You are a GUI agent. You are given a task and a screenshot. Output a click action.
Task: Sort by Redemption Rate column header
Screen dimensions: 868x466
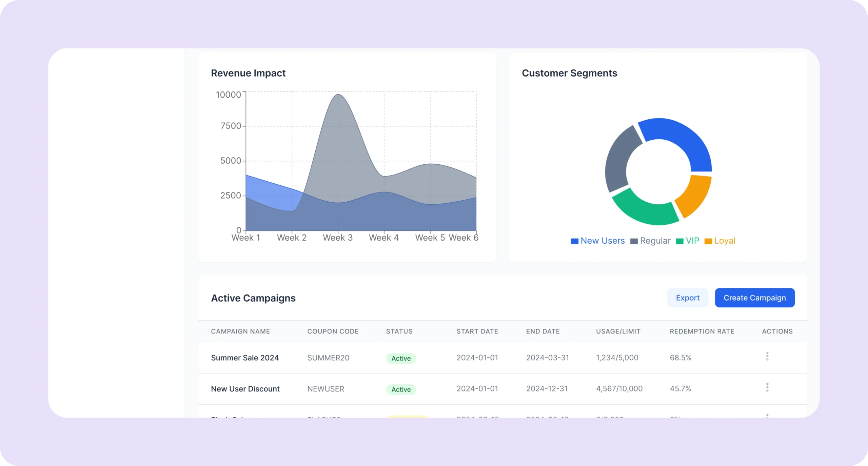702,331
